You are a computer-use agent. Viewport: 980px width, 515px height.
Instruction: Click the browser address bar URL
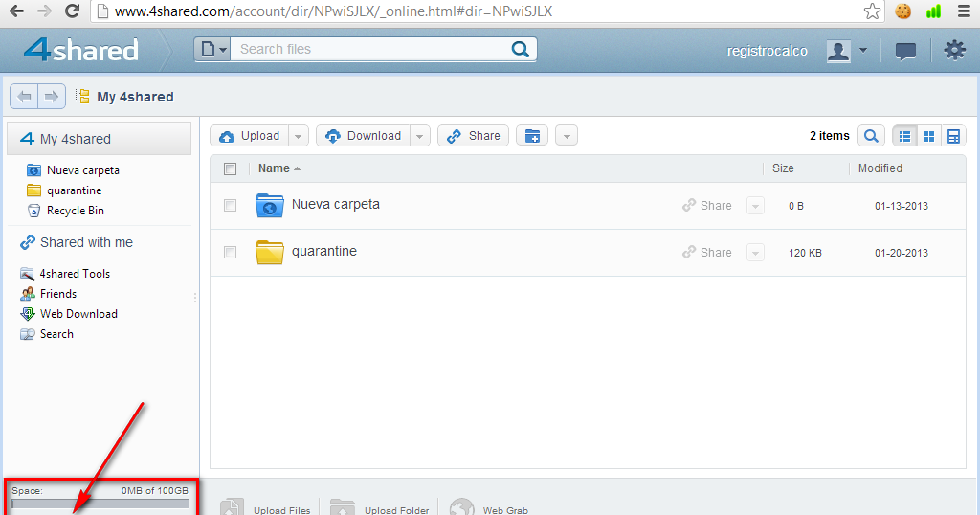pos(333,11)
